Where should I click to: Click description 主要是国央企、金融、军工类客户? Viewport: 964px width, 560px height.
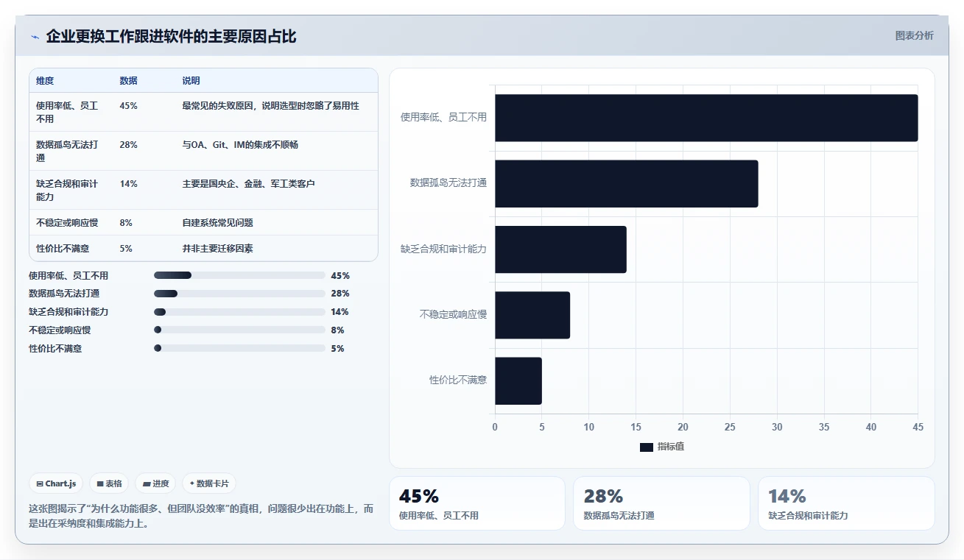tap(249, 184)
